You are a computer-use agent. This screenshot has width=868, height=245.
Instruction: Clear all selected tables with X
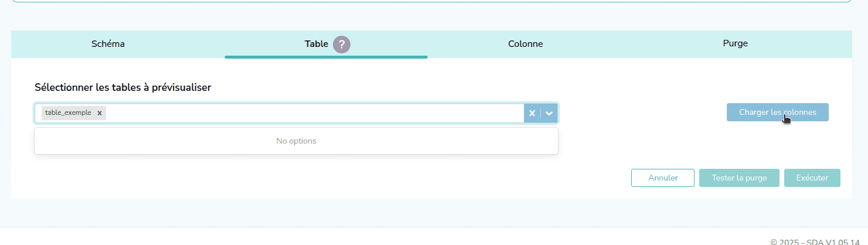[532, 113]
